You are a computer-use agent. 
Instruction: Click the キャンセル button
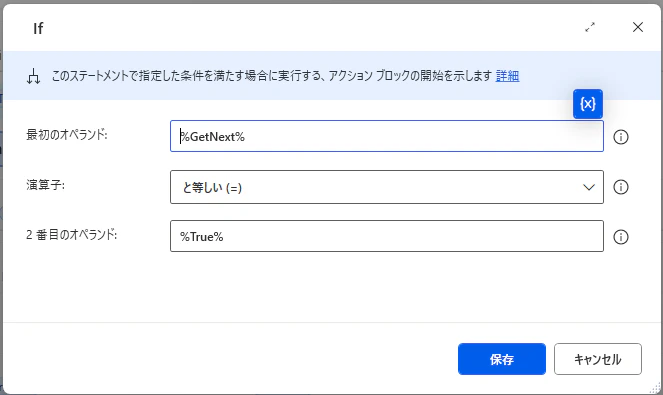(598, 359)
